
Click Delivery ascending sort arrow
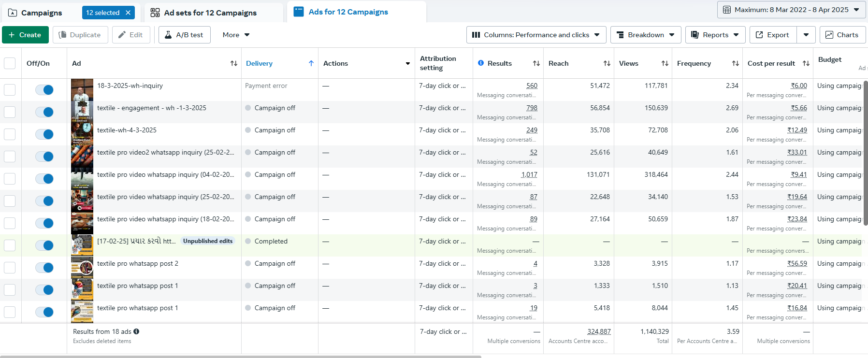[x=311, y=63]
